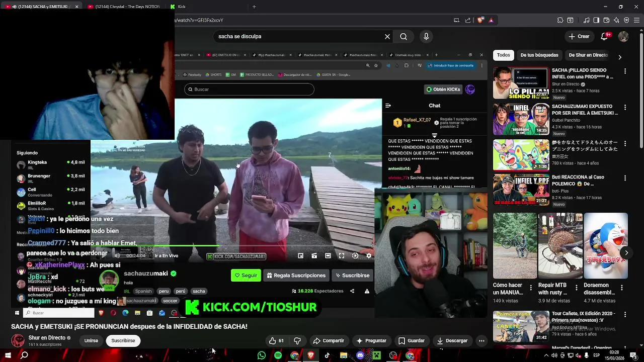Select the 'De tus búsquedas' chip

point(539,55)
